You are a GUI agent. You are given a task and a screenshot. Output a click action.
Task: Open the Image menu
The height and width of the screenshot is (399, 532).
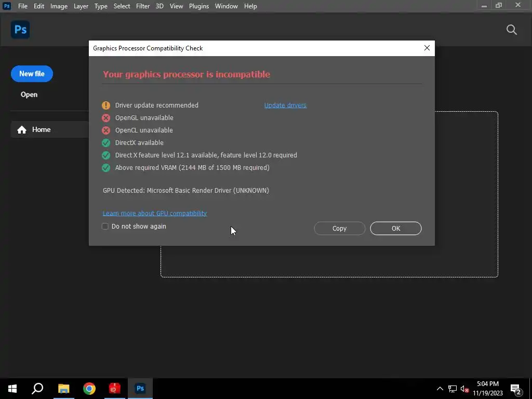point(59,6)
